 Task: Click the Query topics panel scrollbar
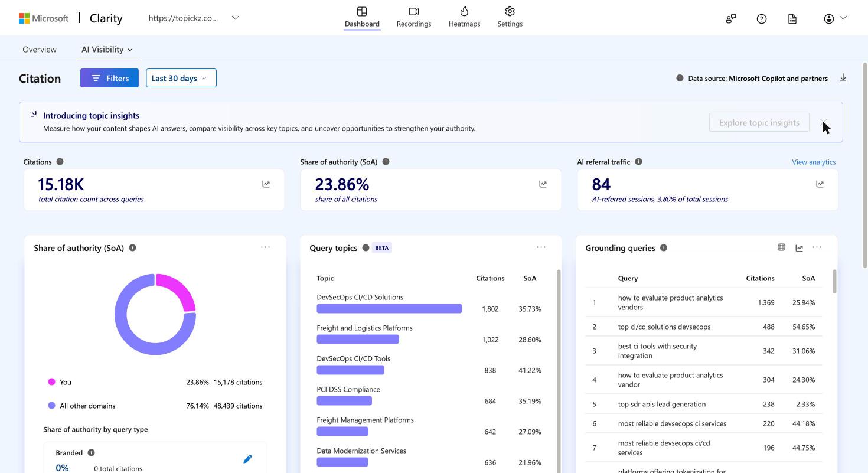(x=558, y=371)
